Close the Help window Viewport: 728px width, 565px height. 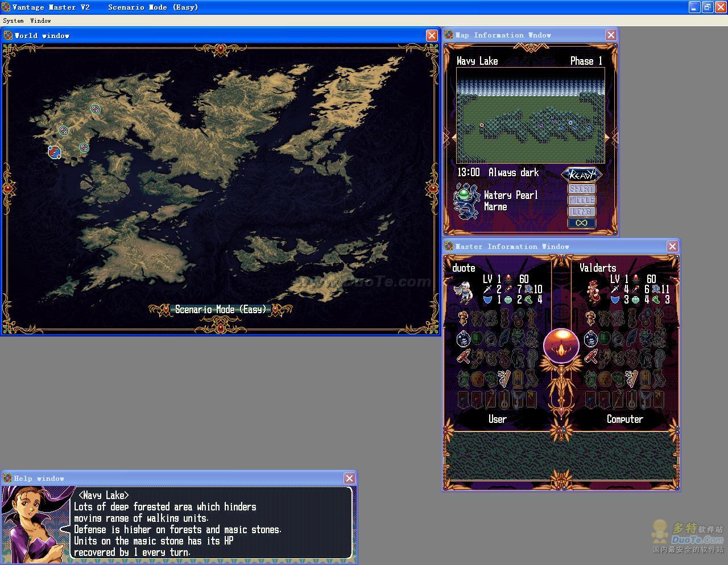tap(349, 478)
